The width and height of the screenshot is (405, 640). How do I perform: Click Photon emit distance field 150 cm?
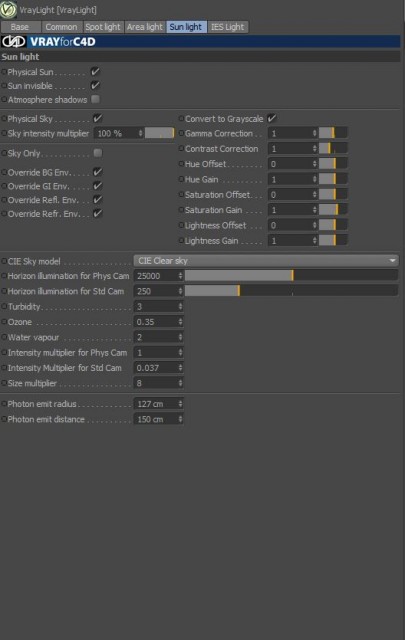(156, 419)
